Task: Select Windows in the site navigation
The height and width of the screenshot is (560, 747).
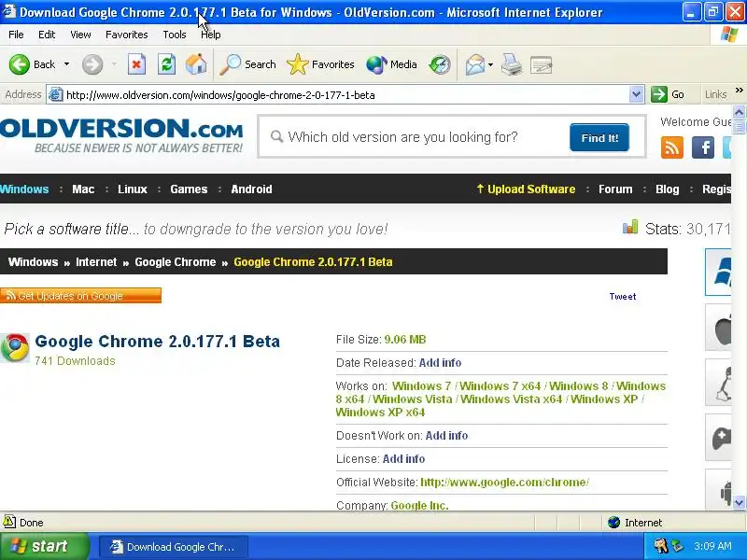Action: pyautogui.click(x=24, y=189)
